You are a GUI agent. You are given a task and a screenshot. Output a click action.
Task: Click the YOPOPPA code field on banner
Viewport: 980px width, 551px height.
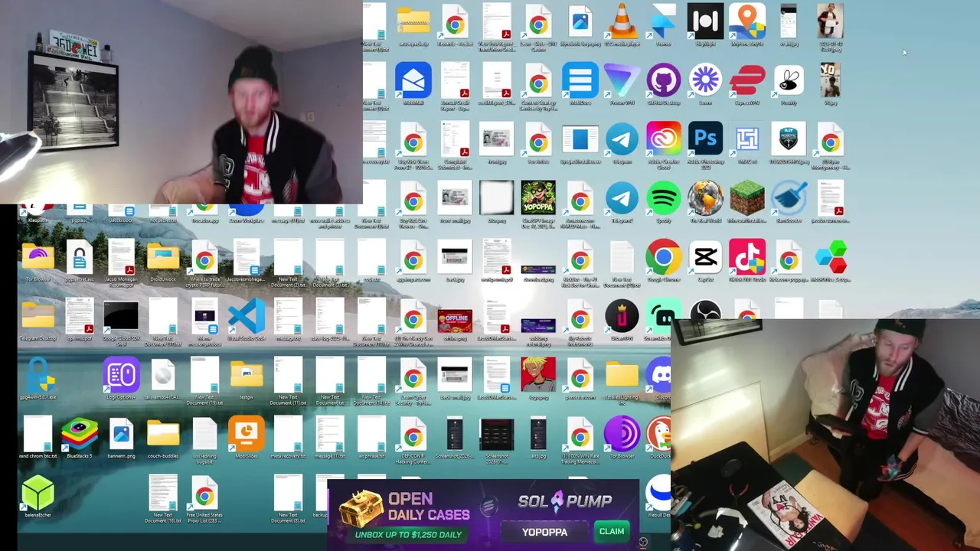[x=544, y=532]
